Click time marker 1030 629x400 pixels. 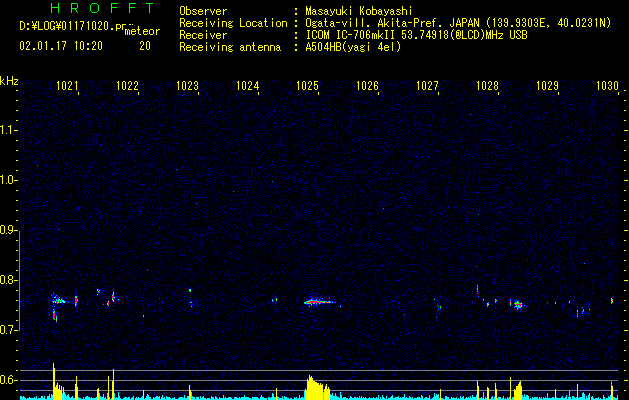[608, 86]
